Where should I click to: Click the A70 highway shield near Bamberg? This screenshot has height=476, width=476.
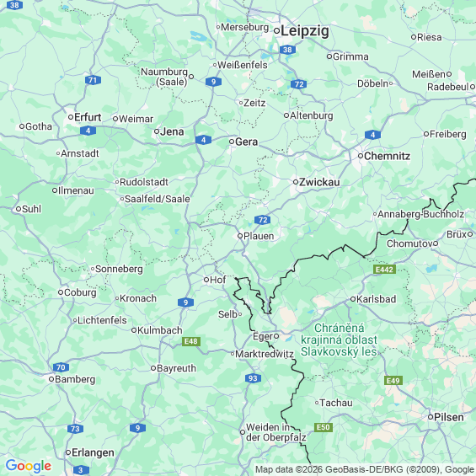click(x=61, y=367)
